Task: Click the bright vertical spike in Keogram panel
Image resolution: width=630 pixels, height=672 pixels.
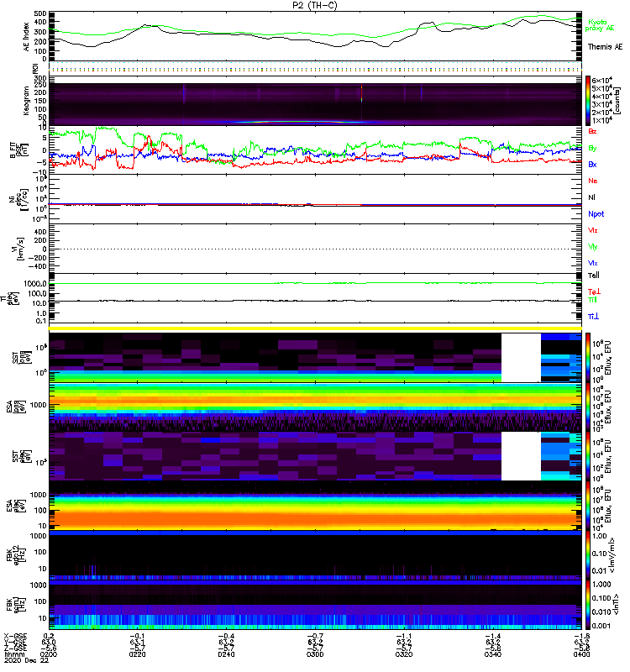Action: coord(361,94)
